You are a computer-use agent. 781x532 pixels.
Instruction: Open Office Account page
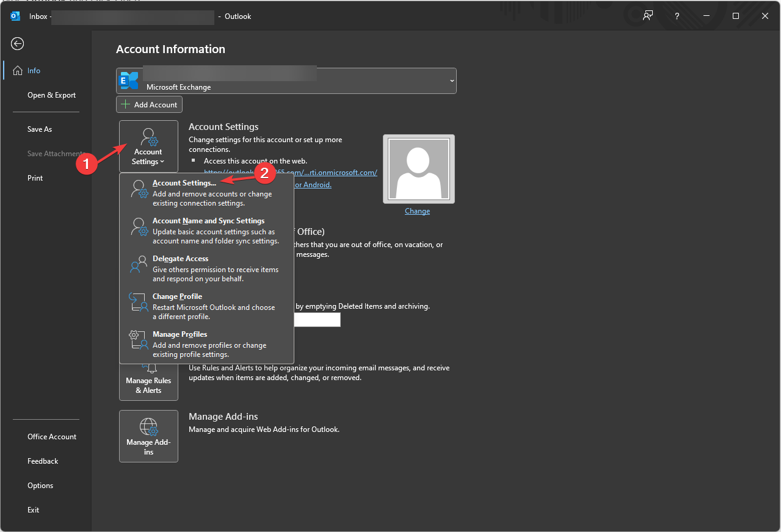[52, 437]
